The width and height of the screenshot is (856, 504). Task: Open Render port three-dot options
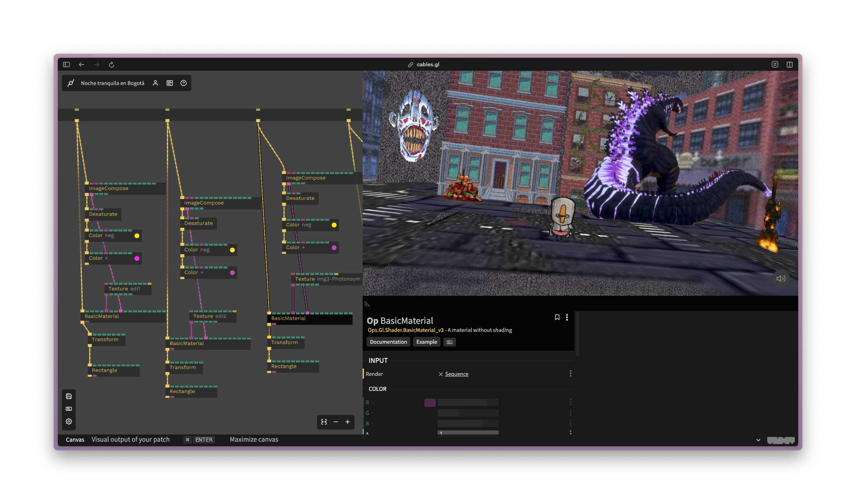[x=570, y=373]
